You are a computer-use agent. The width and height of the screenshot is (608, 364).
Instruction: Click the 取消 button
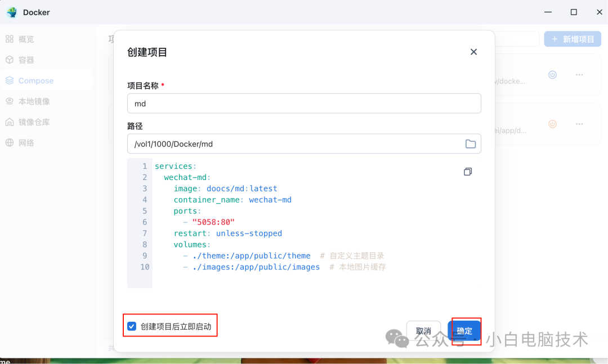click(423, 331)
